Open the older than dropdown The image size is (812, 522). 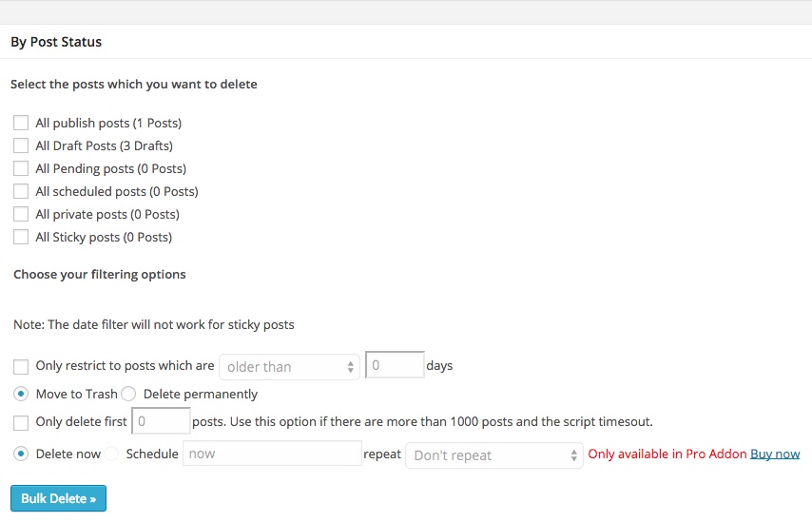pyautogui.click(x=289, y=367)
